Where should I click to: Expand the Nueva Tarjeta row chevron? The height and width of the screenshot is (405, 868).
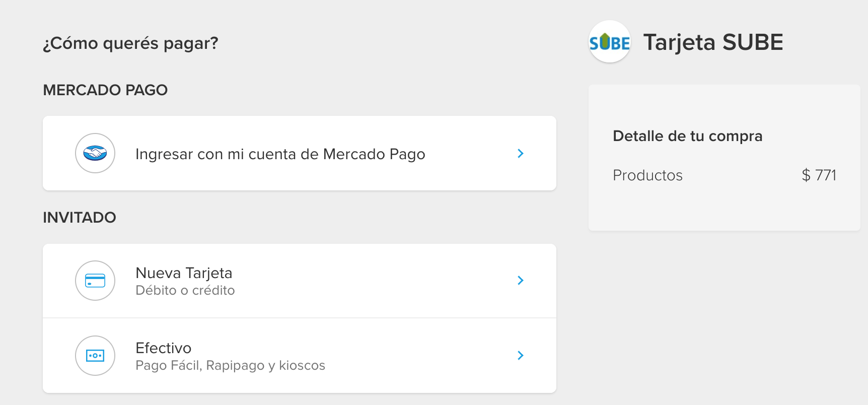pos(521,280)
